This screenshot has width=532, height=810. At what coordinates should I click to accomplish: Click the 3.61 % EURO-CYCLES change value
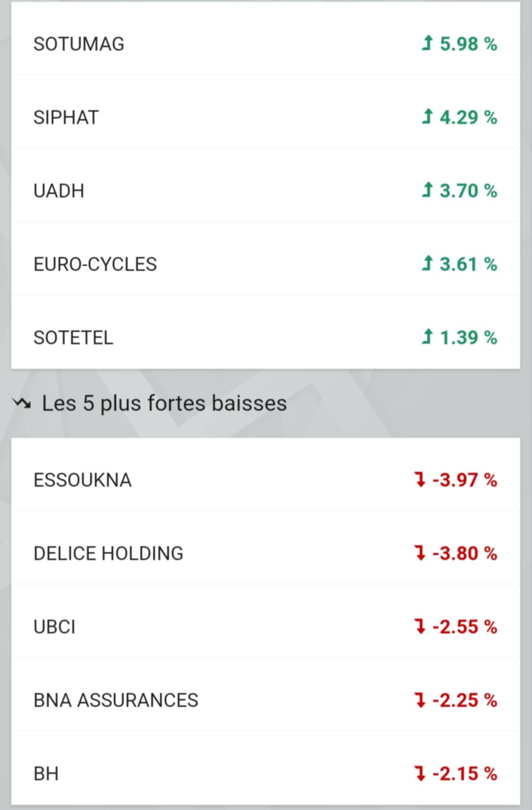[x=468, y=264]
